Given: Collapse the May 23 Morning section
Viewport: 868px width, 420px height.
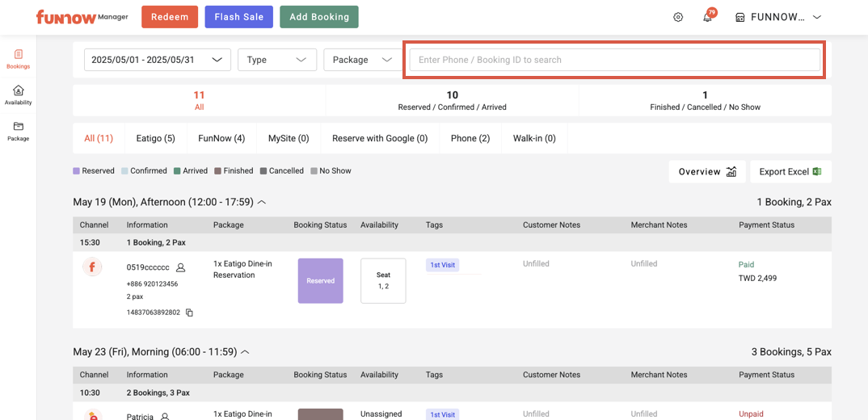Looking at the screenshot, I should pos(245,352).
